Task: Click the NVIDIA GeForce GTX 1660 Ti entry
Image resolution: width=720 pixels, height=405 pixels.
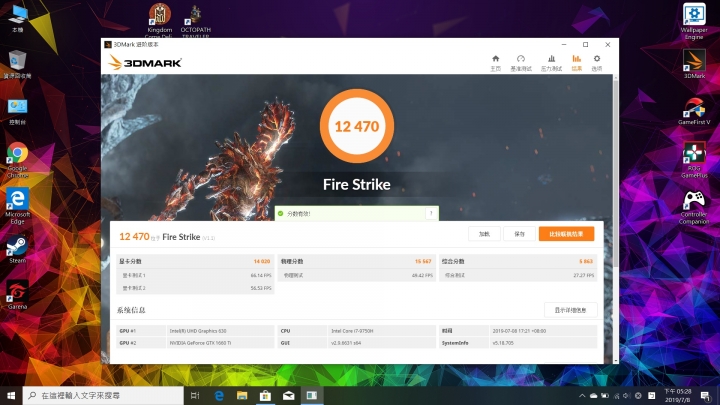Action: (200, 343)
